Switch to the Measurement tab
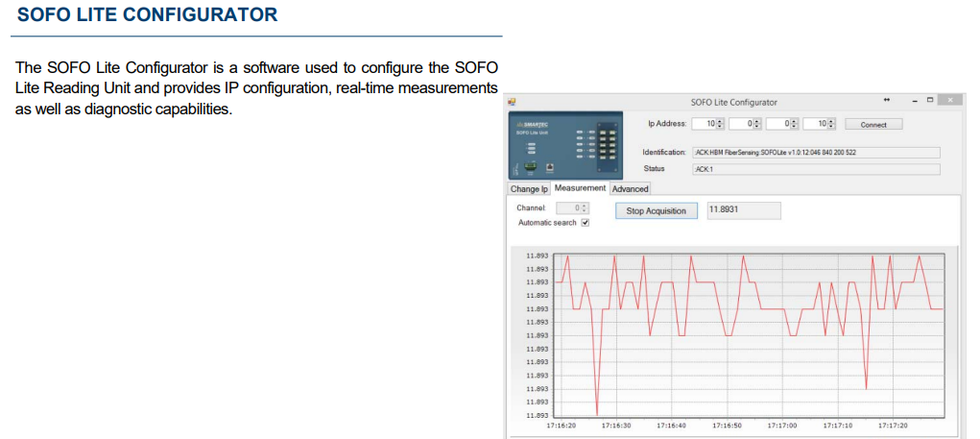Image resolution: width=980 pixels, height=439 pixels. pyautogui.click(x=580, y=187)
